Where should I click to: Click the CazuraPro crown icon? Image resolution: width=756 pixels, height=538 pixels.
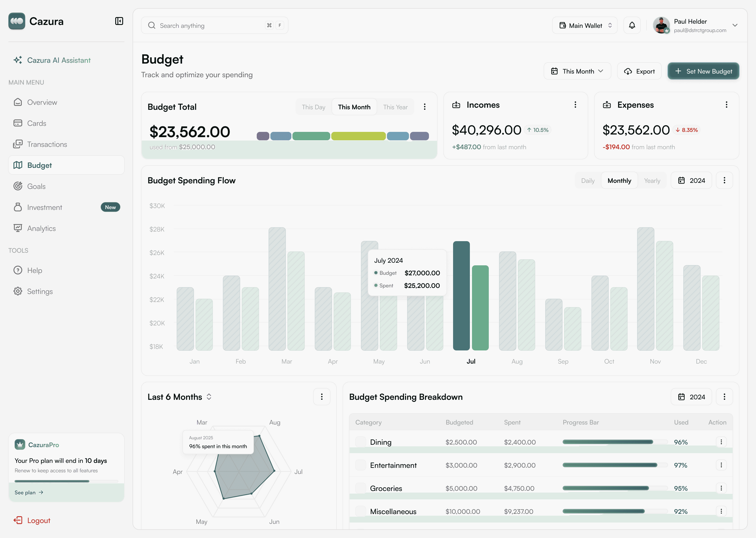[20, 444]
